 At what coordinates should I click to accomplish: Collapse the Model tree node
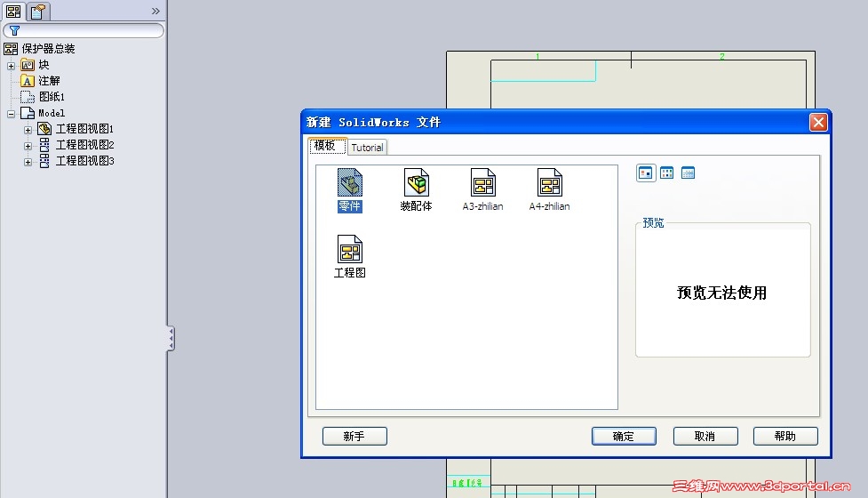[11, 114]
